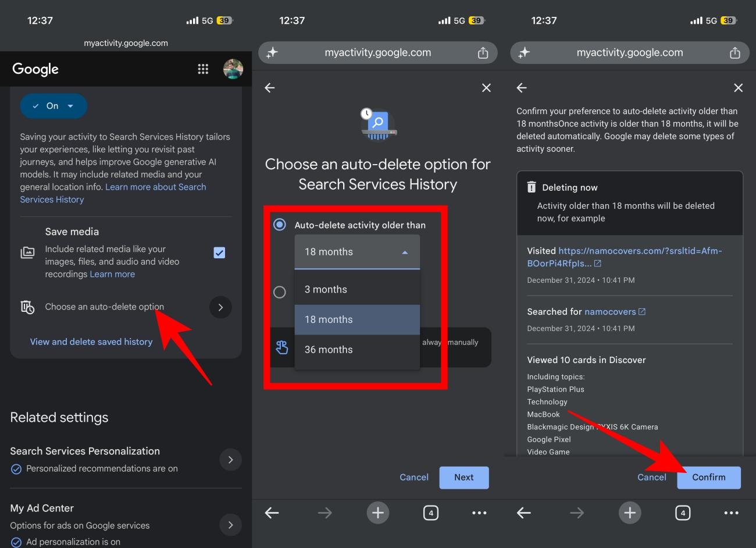Click Cancel in the confirm preference dialog
This screenshot has height=548, width=756.
pos(652,477)
